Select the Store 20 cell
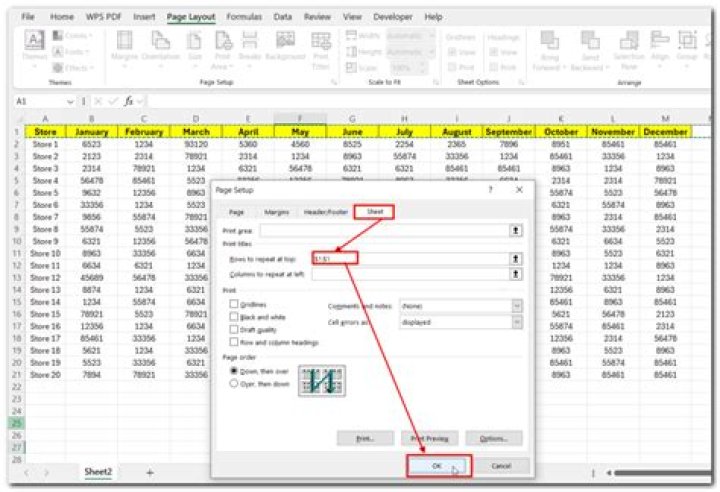Viewport: 720px width, 492px height. (x=45, y=375)
